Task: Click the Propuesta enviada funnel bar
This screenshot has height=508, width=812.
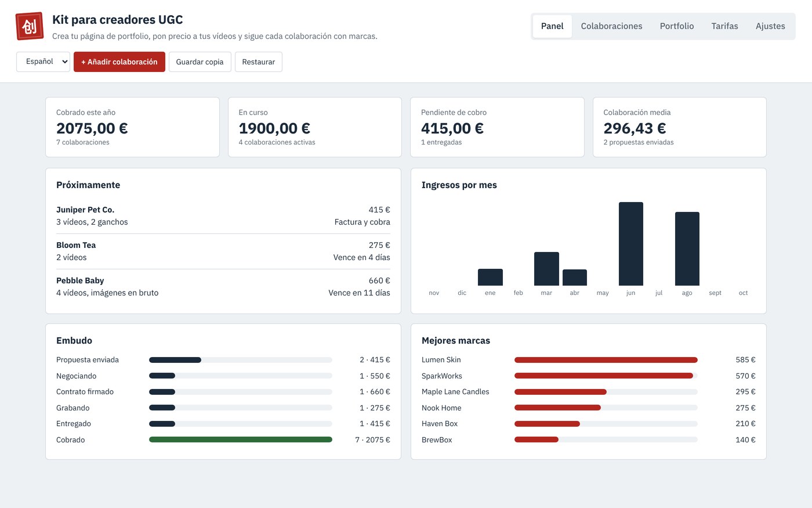Action: pyautogui.click(x=175, y=360)
